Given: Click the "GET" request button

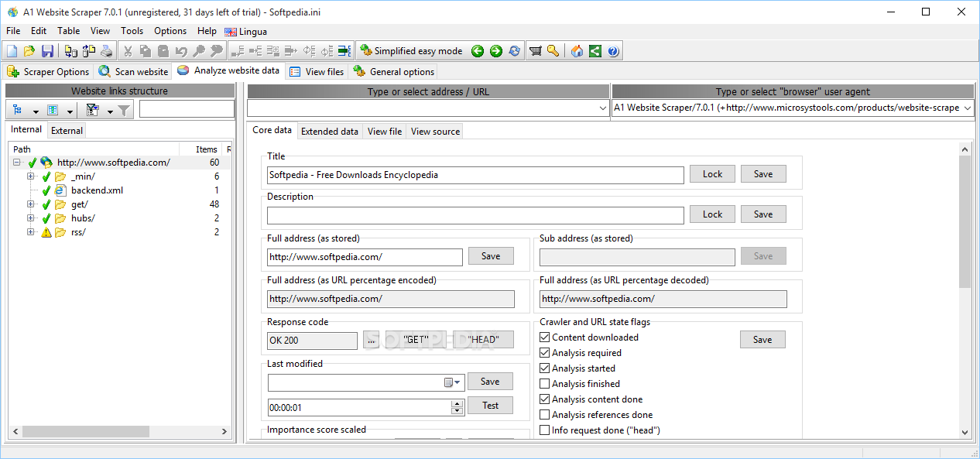Looking at the screenshot, I should 416,340.
